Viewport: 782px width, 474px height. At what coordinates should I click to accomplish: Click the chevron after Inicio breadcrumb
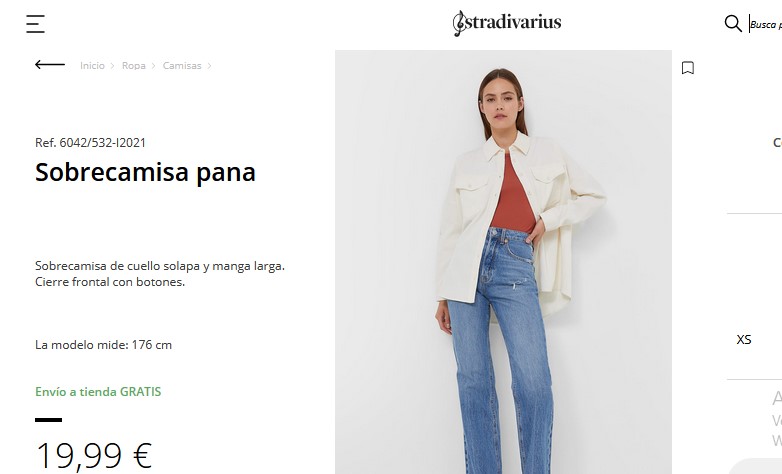(113, 66)
